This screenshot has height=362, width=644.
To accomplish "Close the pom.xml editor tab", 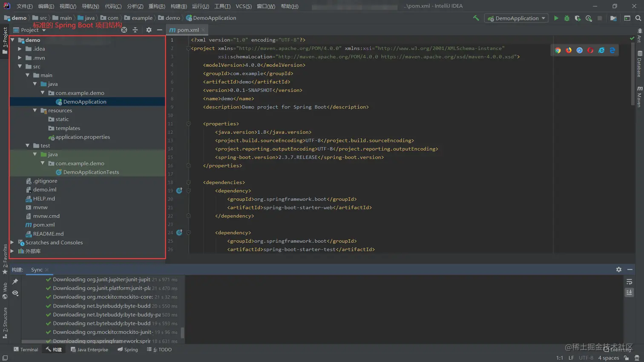I will [204, 30].
